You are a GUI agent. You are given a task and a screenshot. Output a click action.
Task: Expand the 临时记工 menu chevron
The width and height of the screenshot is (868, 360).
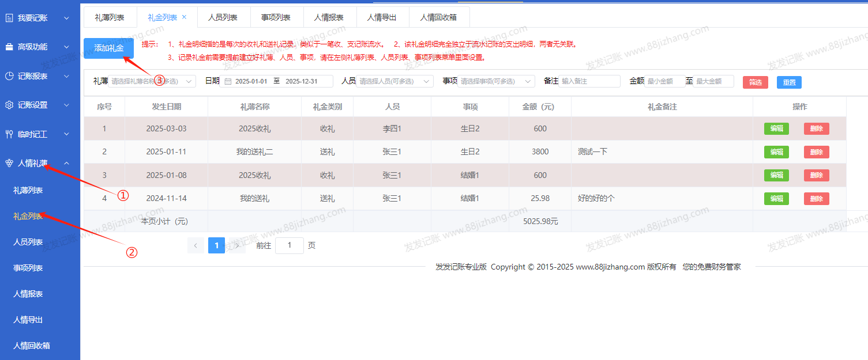(x=66, y=134)
